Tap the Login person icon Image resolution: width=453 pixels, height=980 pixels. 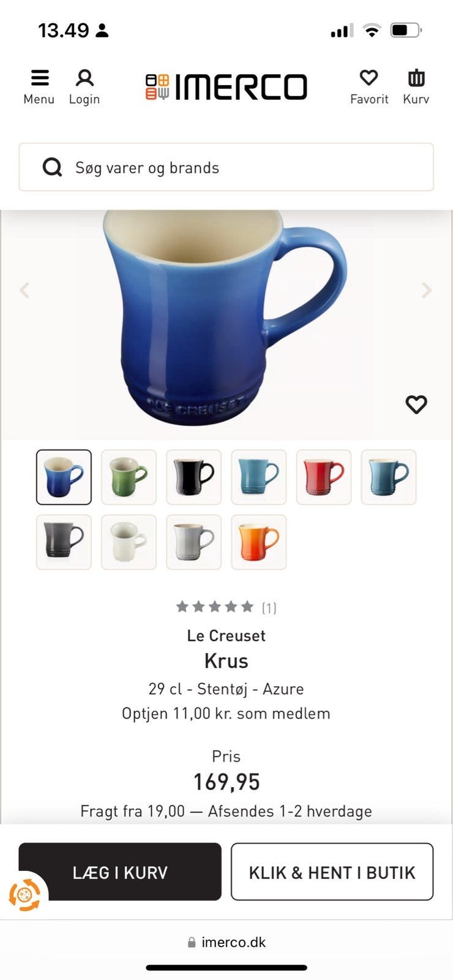point(84,78)
